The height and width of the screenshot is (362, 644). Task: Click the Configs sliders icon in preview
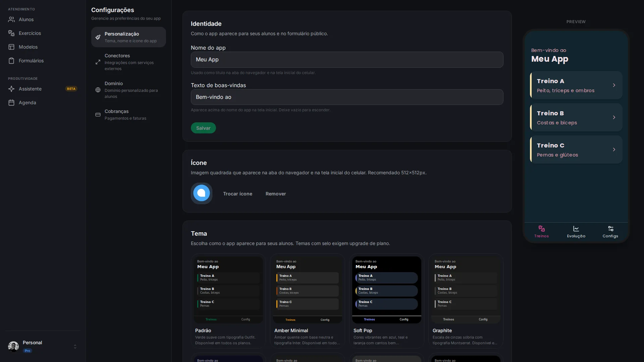(x=610, y=229)
